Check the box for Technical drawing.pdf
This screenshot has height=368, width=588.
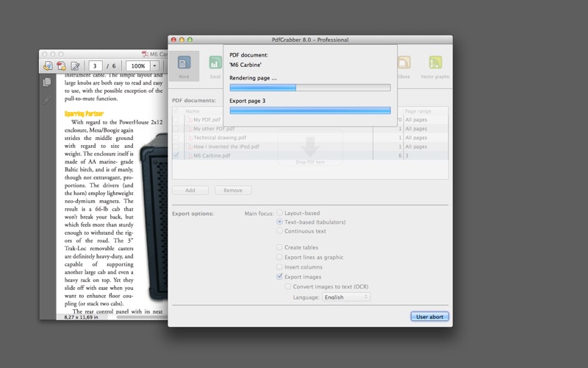[x=176, y=138]
